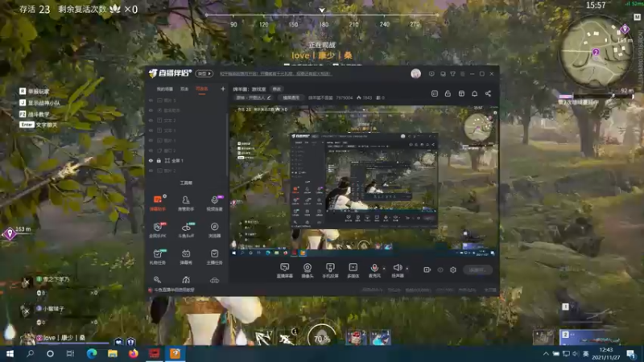Screen dimensions: 644x362
Task: Show hidden tray icons with the taskbar chevron
Action: 546,353
